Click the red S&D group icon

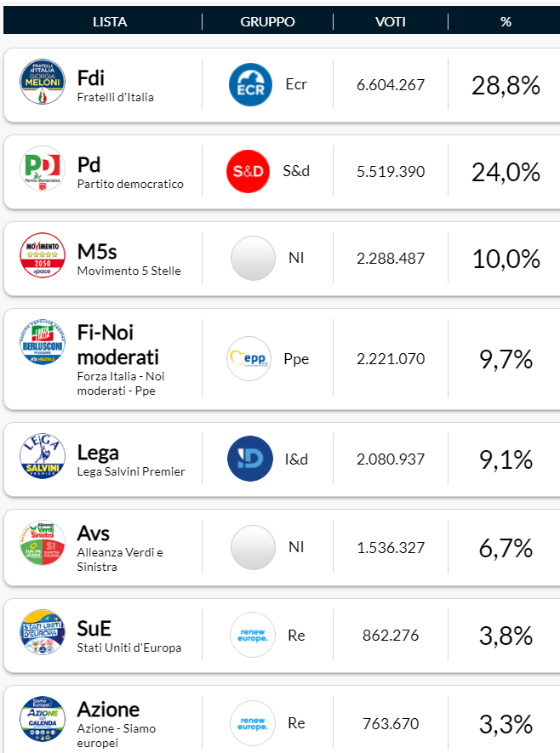coord(252,169)
